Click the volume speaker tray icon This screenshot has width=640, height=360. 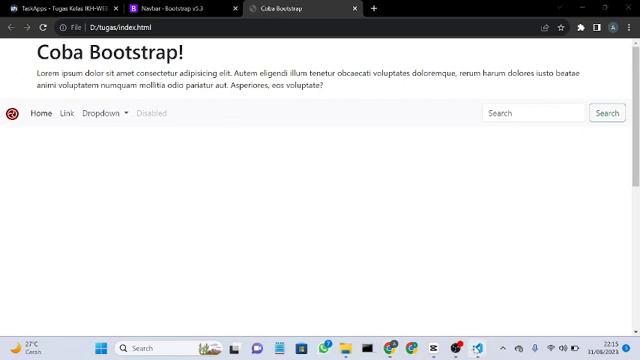tap(563, 348)
